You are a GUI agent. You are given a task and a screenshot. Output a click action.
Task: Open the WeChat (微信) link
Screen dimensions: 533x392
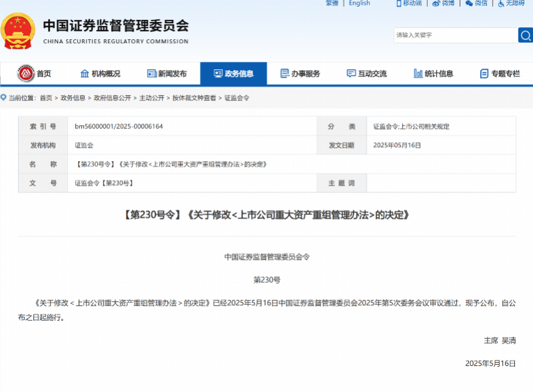[x=477, y=3]
